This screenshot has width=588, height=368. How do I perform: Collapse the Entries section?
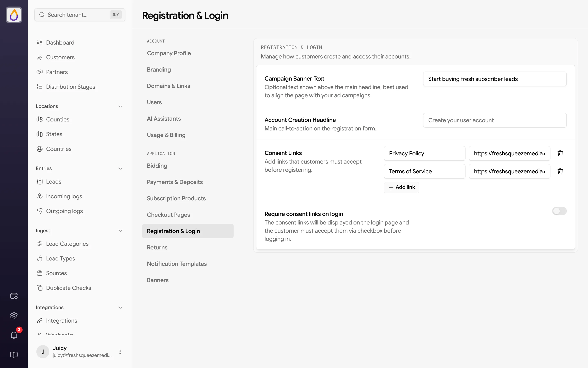120,168
